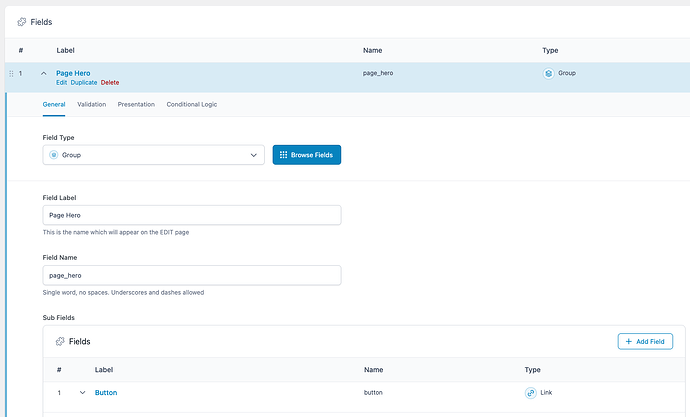Screen dimensions: 690x417
Task: Click the Group icon inside the Field Type selector
Action: 54,155
